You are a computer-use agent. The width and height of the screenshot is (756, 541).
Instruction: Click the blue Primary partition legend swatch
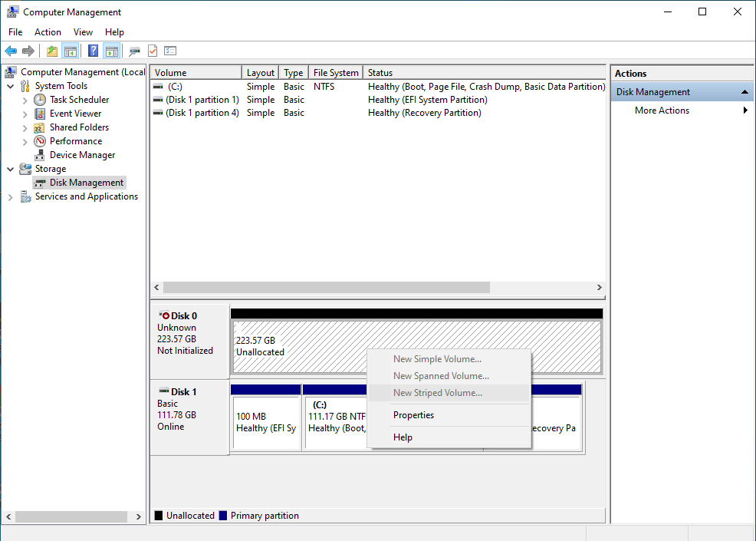click(223, 516)
